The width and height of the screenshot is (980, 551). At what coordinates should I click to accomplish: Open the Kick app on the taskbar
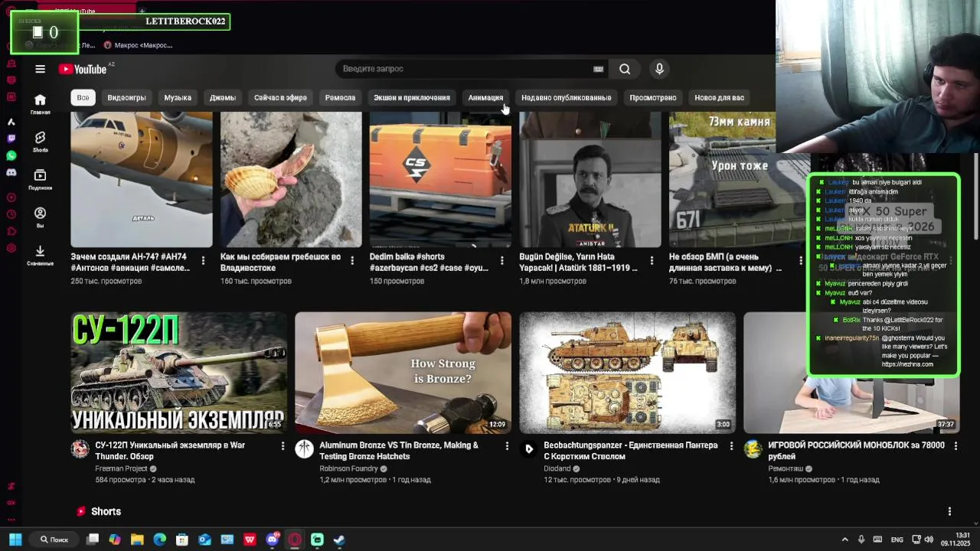tap(317, 540)
